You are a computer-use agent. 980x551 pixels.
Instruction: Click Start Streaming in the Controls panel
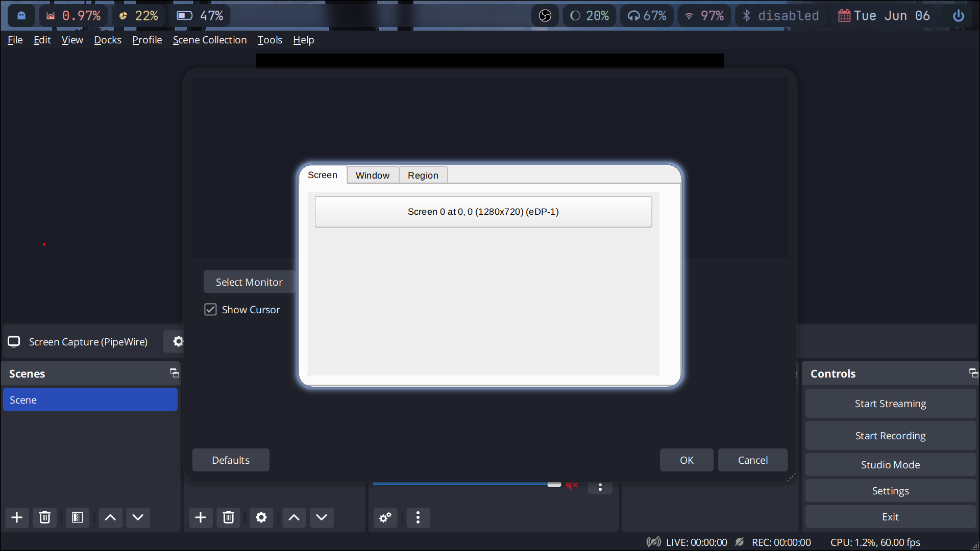pyautogui.click(x=890, y=403)
